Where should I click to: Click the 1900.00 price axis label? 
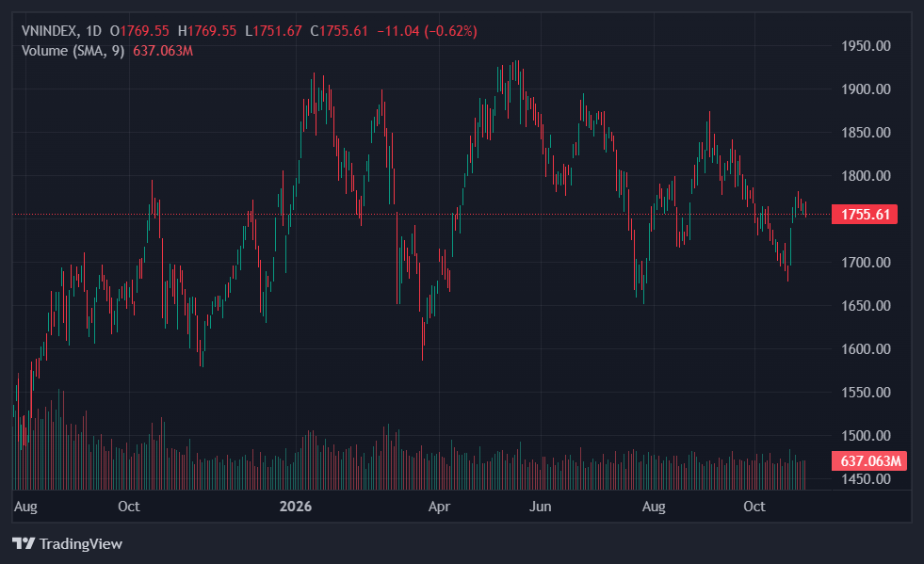(x=866, y=89)
